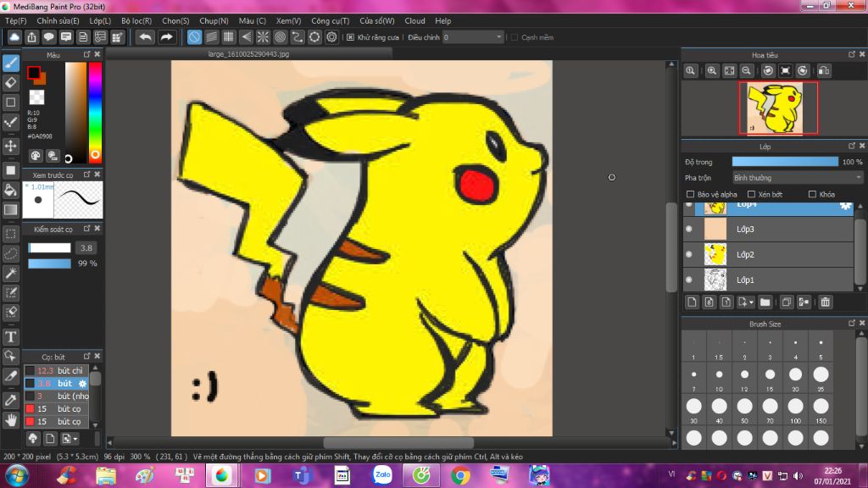The width and height of the screenshot is (868, 488).
Task: Click the hue rainbow color bar
Action: tap(95, 112)
